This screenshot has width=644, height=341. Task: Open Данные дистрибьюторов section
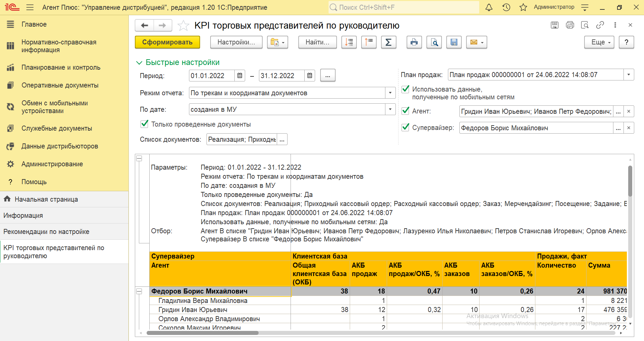pos(64,146)
